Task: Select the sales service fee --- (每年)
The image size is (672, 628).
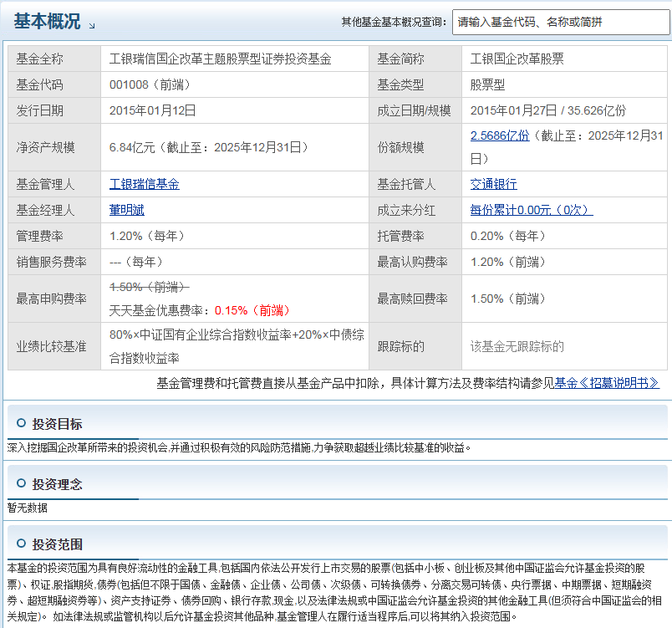Action: 136,262
